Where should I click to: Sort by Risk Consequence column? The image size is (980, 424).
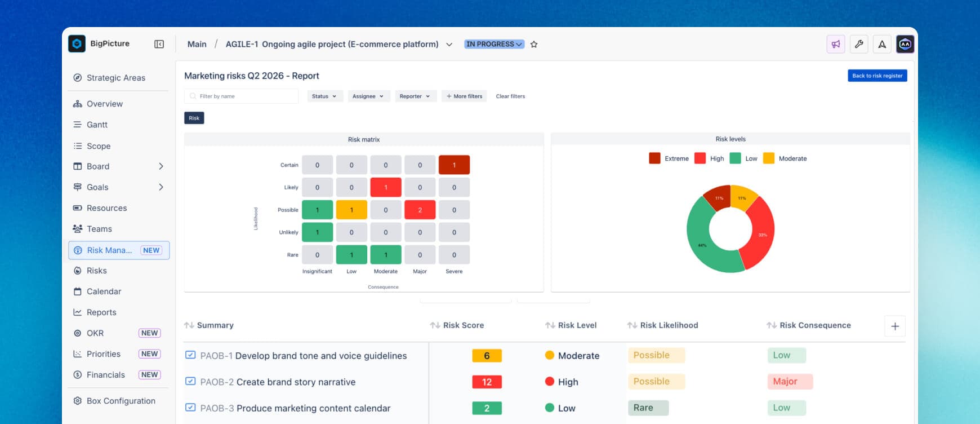pos(809,325)
